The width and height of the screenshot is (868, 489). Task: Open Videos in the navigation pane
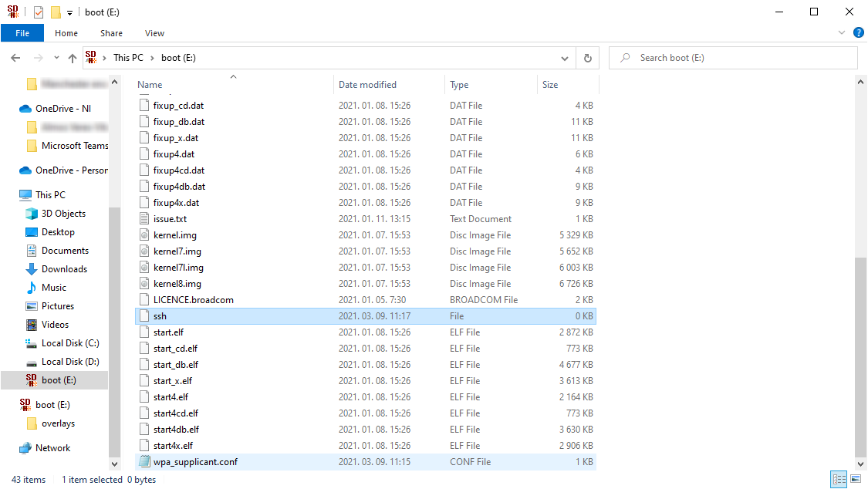point(55,325)
